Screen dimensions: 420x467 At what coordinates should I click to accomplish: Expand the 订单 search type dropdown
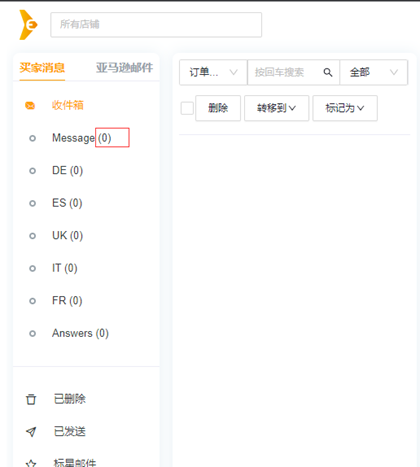click(213, 72)
